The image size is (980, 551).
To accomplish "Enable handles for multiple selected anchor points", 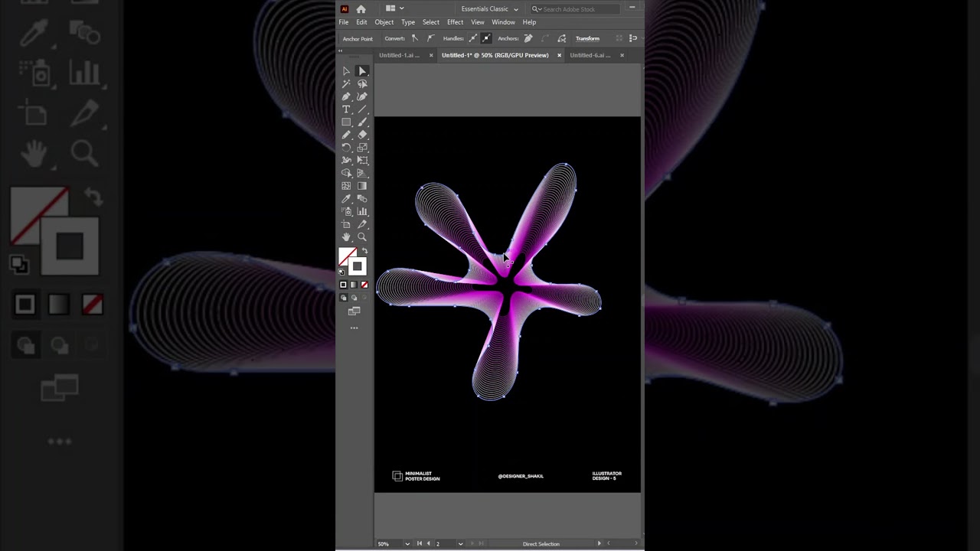I will point(473,38).
